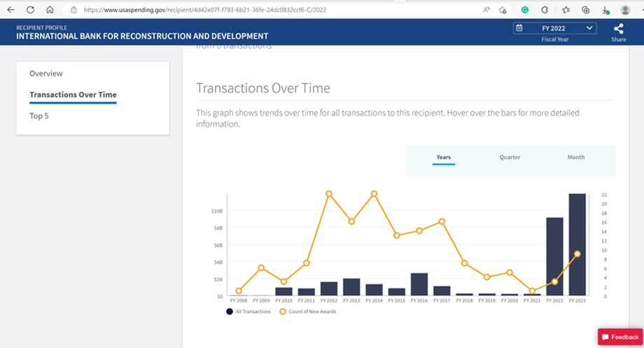Click the Share icon
Viewport: 644px width, 348px height.
click(619, 29)
